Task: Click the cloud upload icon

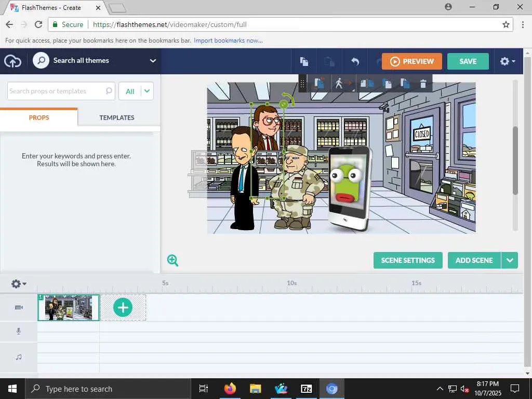Action: pos(12,61)
